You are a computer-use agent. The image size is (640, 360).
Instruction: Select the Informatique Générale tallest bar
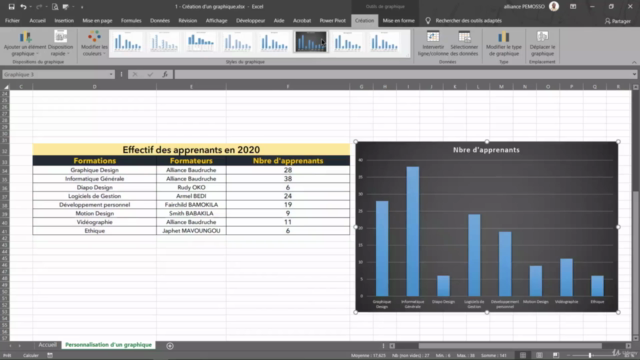pos(412,231)
